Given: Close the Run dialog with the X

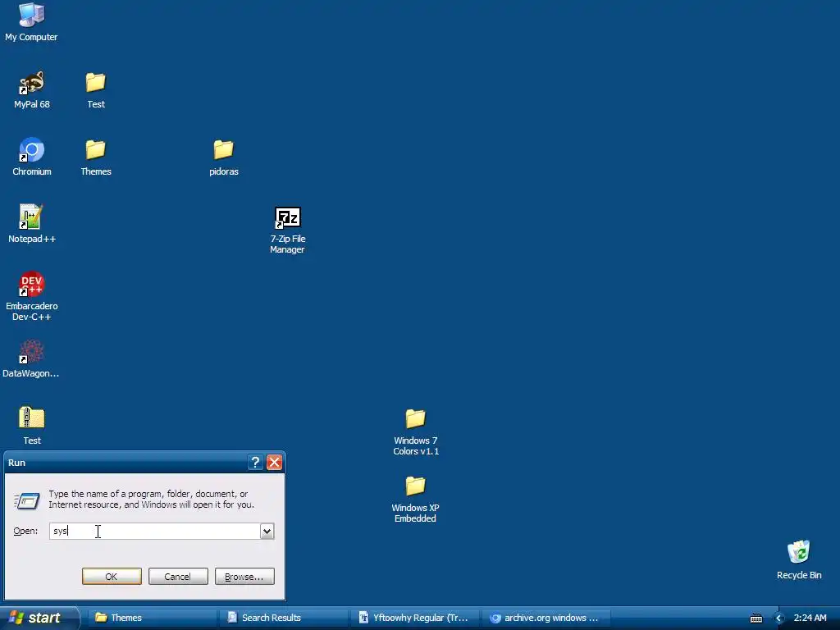Looking at the screenshot, I should (274, 463).
